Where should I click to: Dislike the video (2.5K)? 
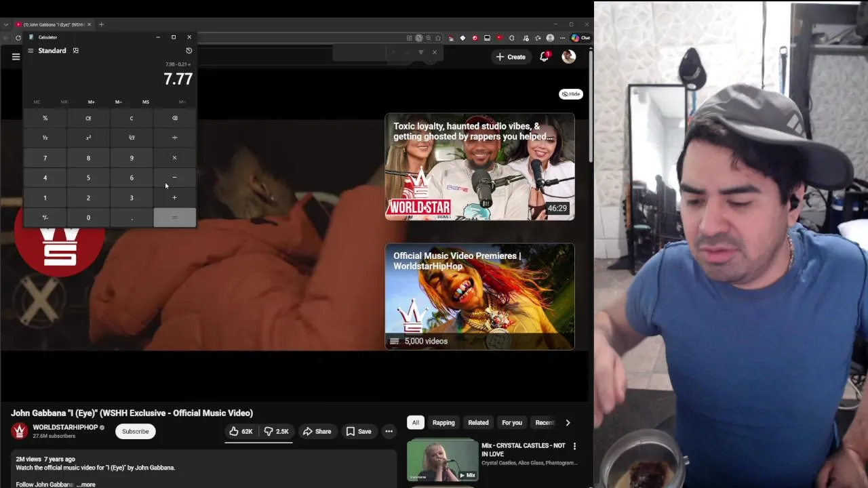[x=276, y=432]
